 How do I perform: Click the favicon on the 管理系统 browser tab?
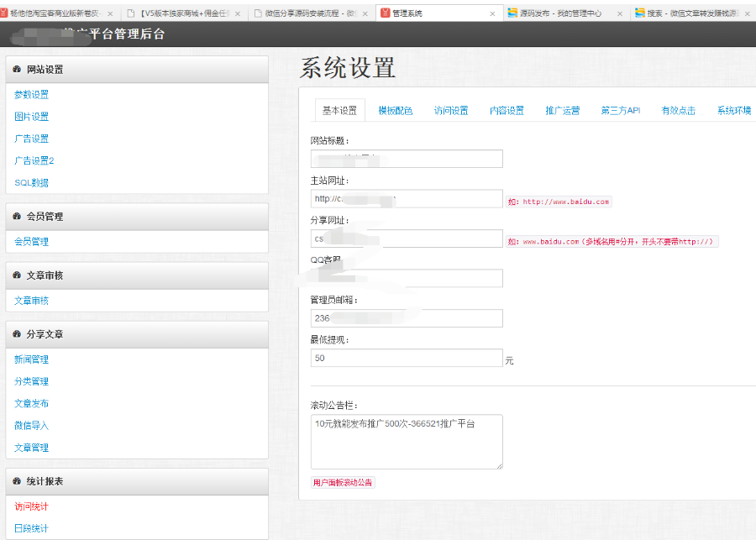(x=385, y=13)
